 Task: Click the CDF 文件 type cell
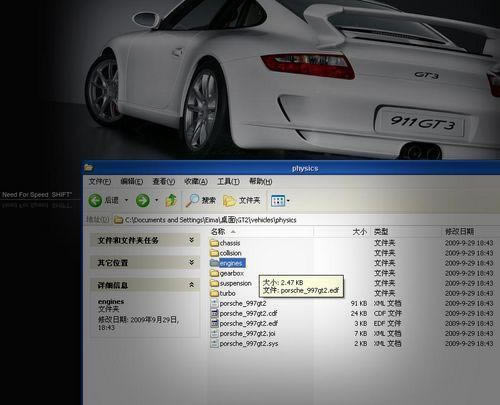tap(388, 313)
